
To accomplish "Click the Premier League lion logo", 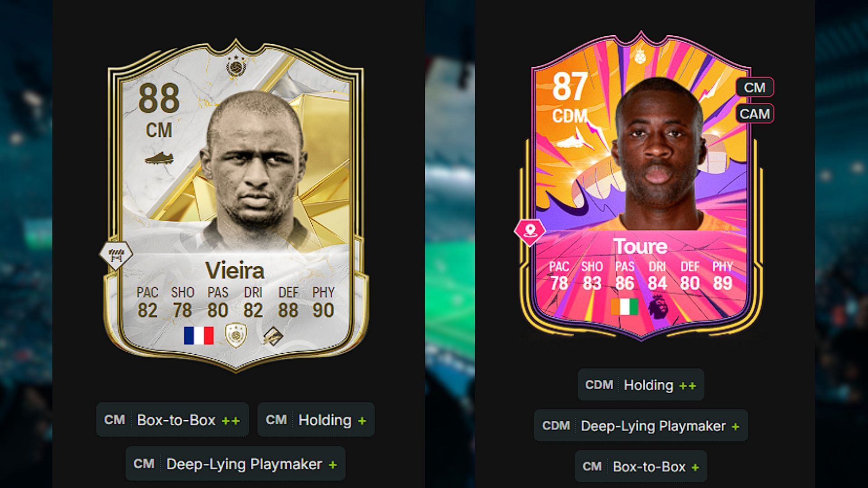I will click(657, 306).
